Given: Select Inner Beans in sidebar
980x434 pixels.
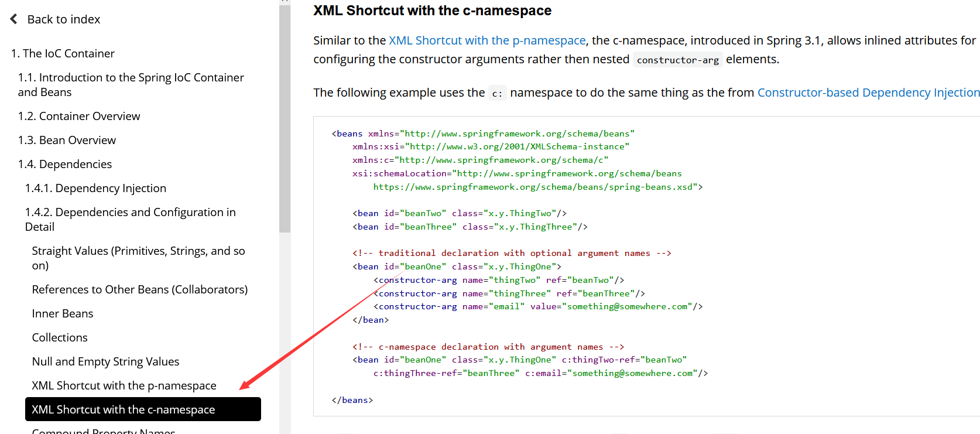Looking at the screenshot, I should coord(63,313).
